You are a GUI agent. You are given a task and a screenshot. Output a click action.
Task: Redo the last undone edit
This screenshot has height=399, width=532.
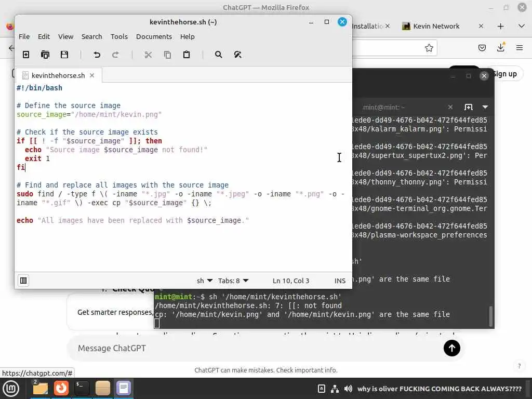click(116, 55)
